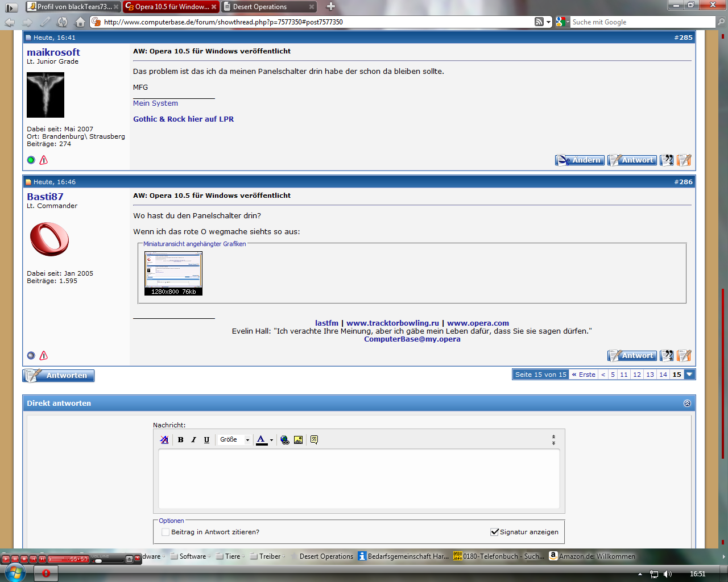728x582 pixels.
Task: Open 'Mein System' link
Action: click(155, 103)
